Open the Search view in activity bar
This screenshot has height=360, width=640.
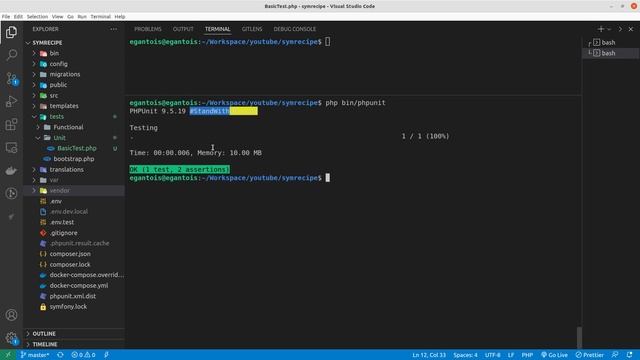[x=11, y=55]
